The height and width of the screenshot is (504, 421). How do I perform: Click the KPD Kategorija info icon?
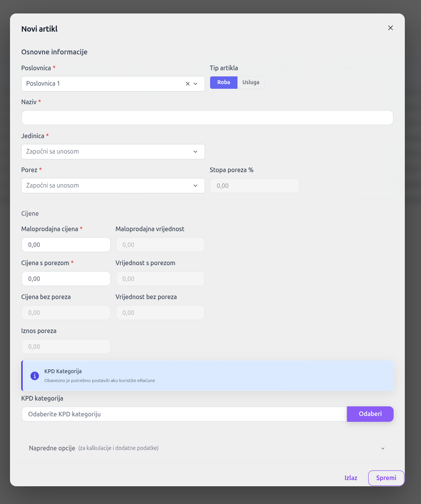[35, 375]
